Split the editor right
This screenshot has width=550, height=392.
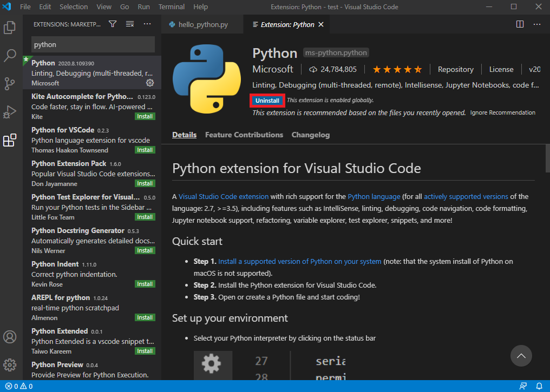pyautogui.click(x=520, y=24)
